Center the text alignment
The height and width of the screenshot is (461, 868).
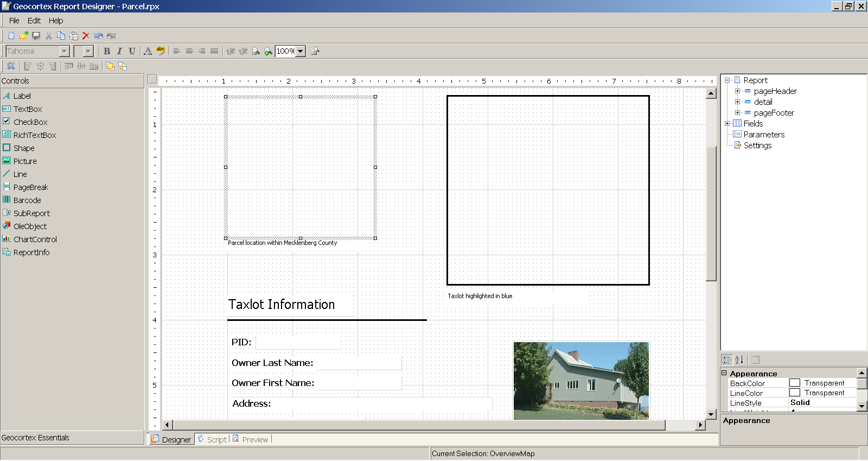click(189, 51)
